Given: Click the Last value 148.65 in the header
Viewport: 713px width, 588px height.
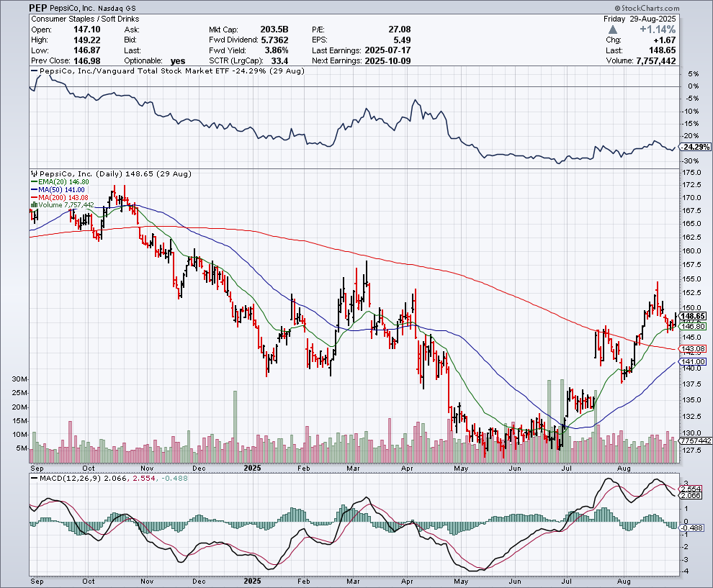Looking at the screenshot, I should (x=662, y=50).
